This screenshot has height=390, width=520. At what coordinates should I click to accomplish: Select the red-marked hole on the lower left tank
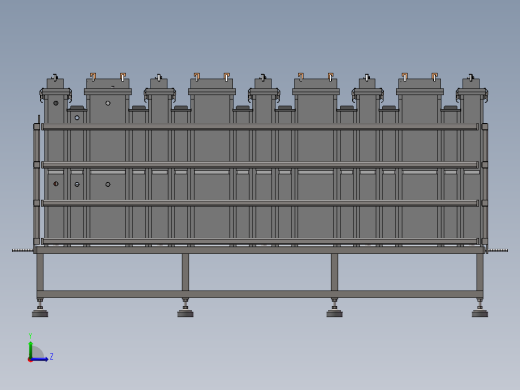click(x=56, y=184)
